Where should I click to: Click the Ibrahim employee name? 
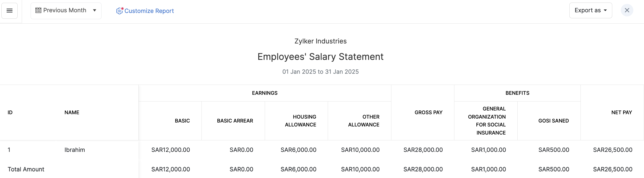[x=74, y=150]
